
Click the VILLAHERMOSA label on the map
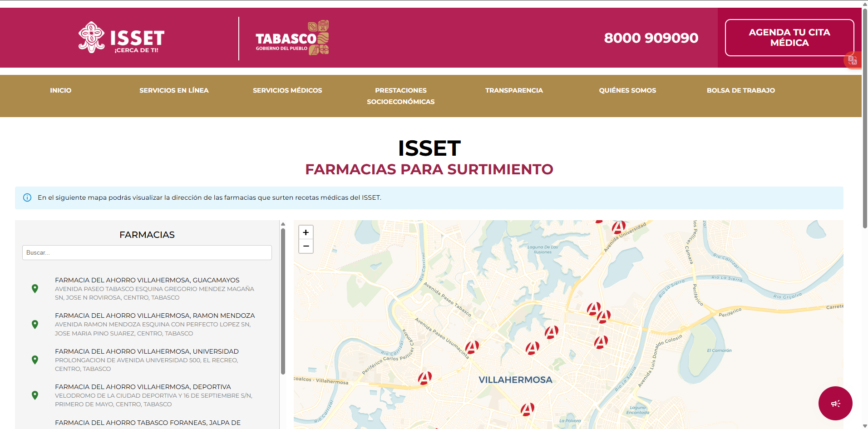[515, 380]
